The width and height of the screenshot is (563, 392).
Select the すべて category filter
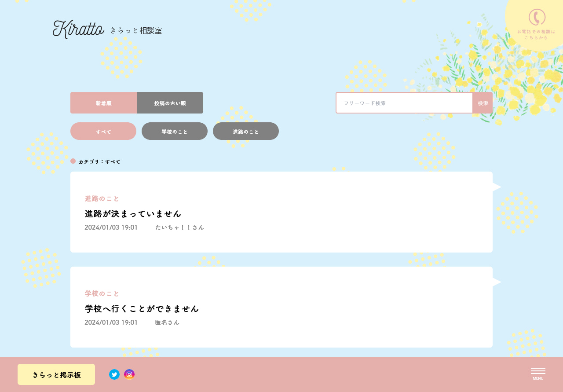point(103,131)
